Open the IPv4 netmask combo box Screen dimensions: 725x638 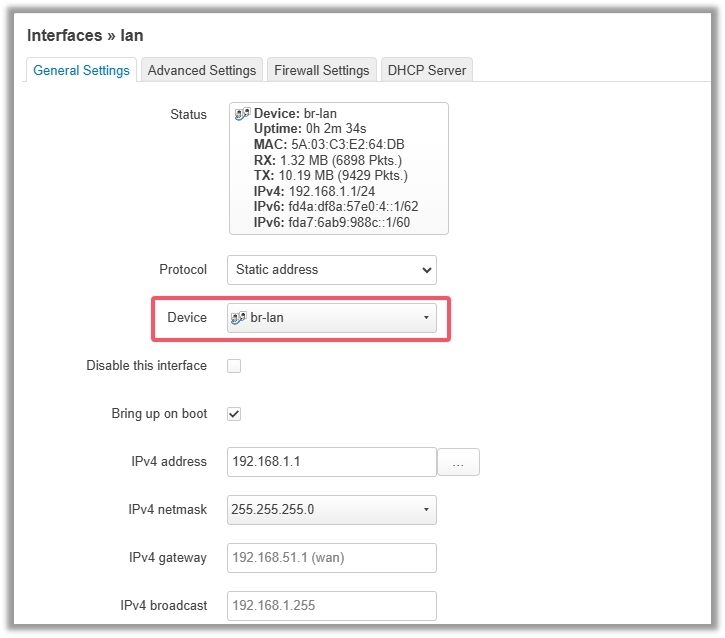tap(331, 509)
